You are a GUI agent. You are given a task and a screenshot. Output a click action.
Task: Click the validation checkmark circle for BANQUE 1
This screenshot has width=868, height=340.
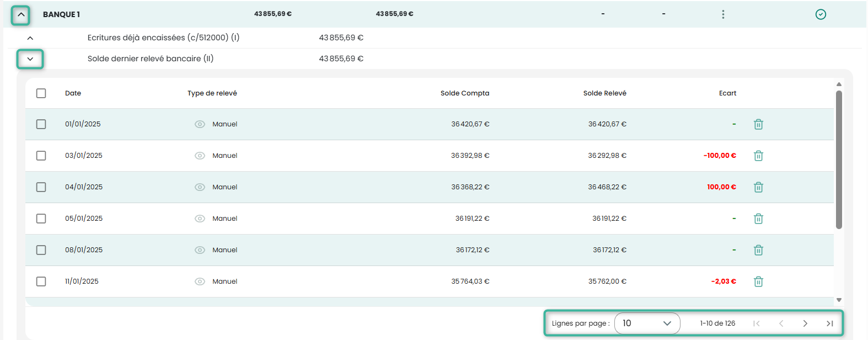pos(821,14)
